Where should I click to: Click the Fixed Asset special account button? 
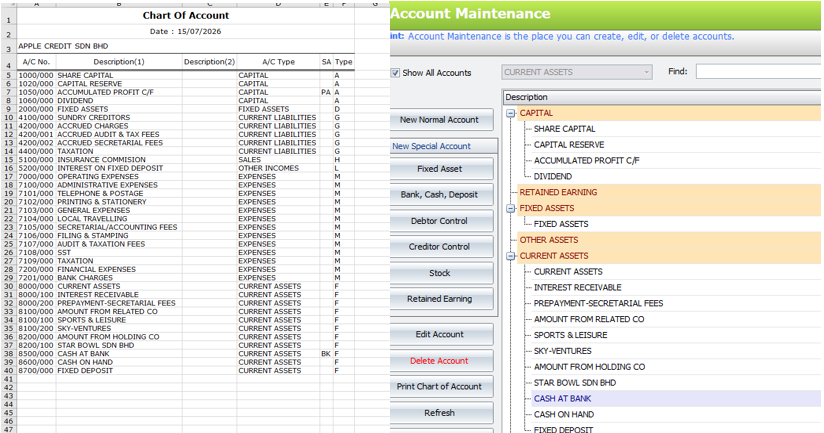point(439,169)
